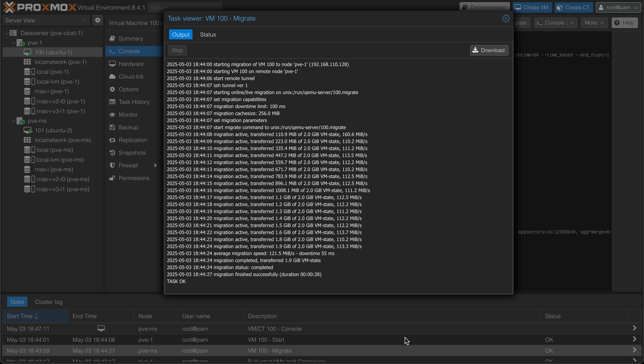Click the 100 (ubuntu-1) VM icon
The width and height of the screenshot is (644, 364).
[x=28, y=52]
